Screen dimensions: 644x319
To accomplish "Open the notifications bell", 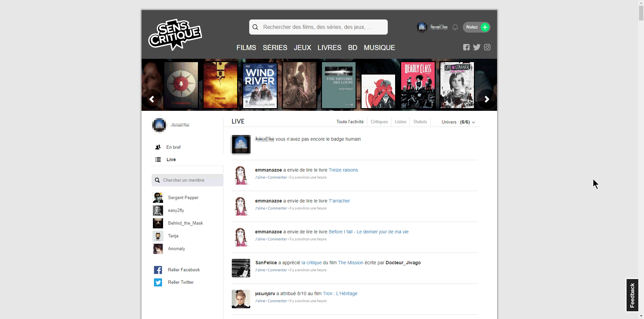I will click(x=455, y=27).
